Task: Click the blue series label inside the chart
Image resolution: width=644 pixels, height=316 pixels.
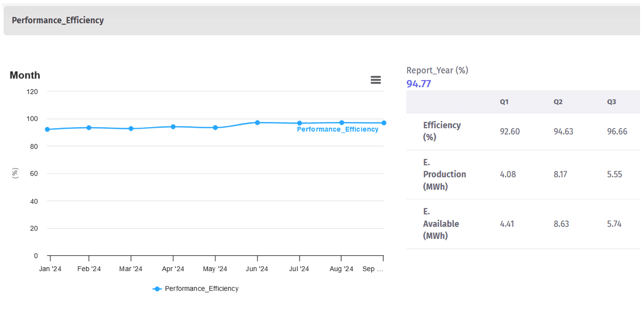Action: click(338, 129)
